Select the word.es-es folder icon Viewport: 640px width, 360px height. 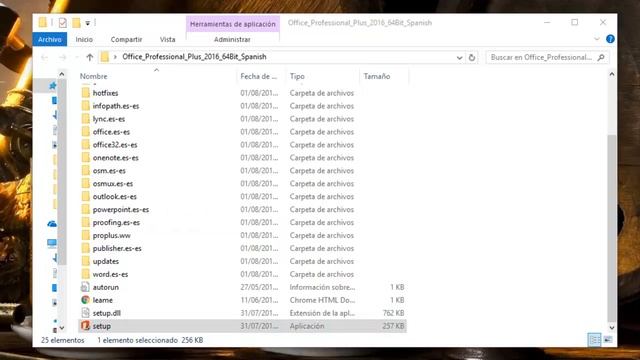pos(85,274)
